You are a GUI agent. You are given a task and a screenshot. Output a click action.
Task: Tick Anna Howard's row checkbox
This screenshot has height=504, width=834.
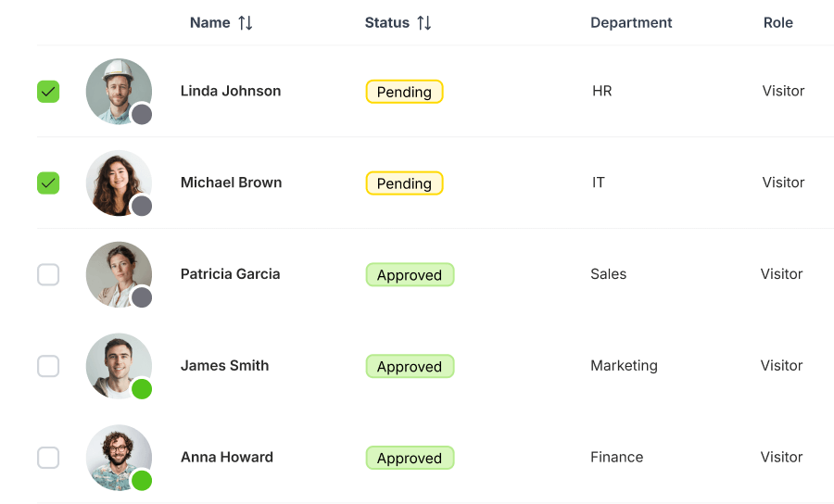pos(48,458)
